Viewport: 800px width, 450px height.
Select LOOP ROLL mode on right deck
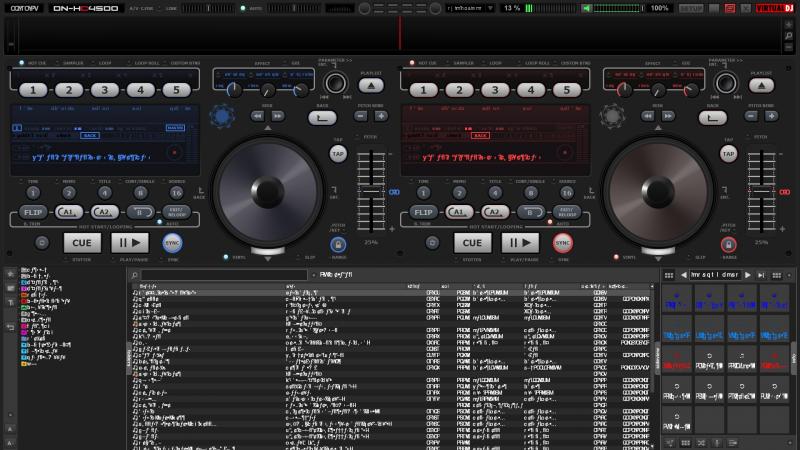point(533,63)
